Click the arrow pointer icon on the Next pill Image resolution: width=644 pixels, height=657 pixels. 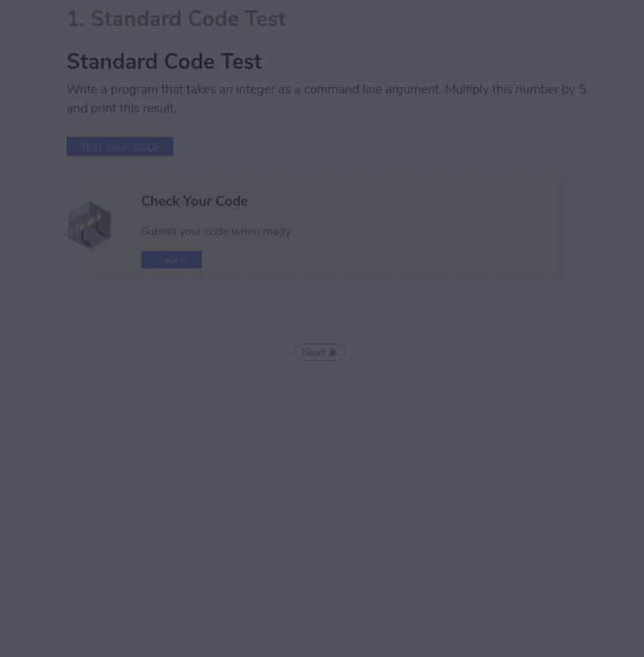pos(333,352)
